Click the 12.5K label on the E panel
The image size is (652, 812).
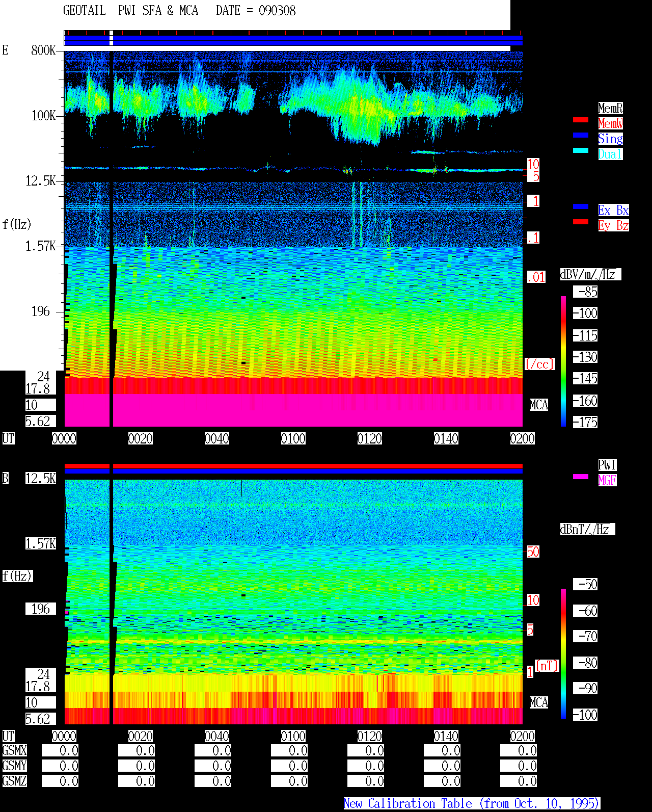41,180
